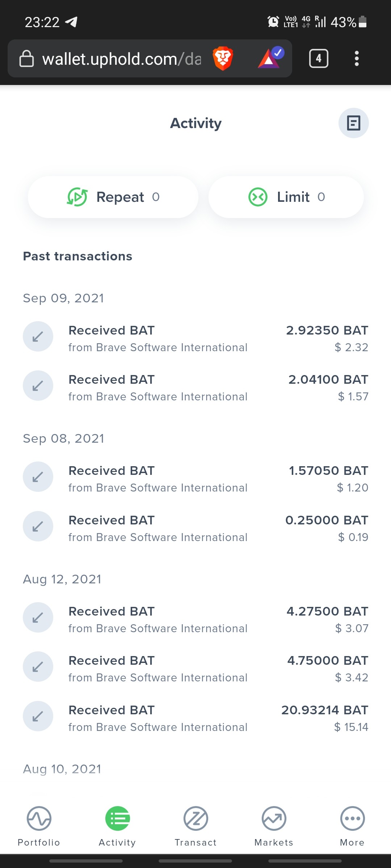The image size is (391, 868).
Task: Open the 2.04100 BAT received transaction
Action: pyautogui.click(x=195, y=388)
